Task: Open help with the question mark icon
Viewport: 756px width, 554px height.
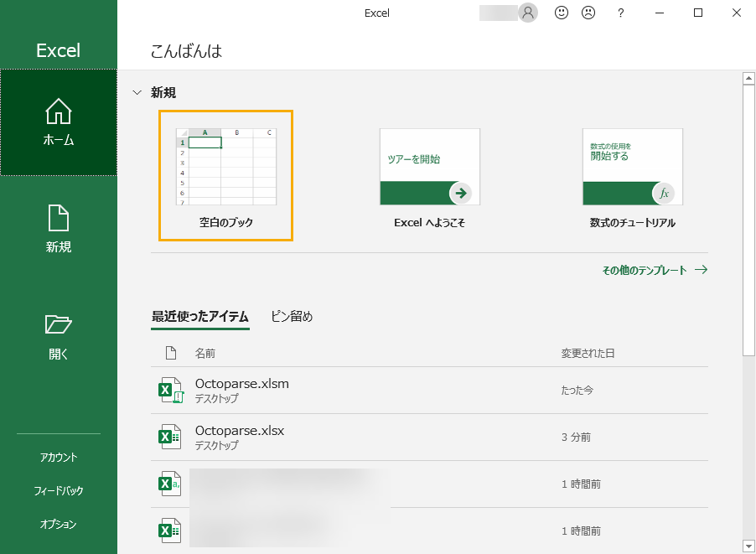Action: point(620,13)
